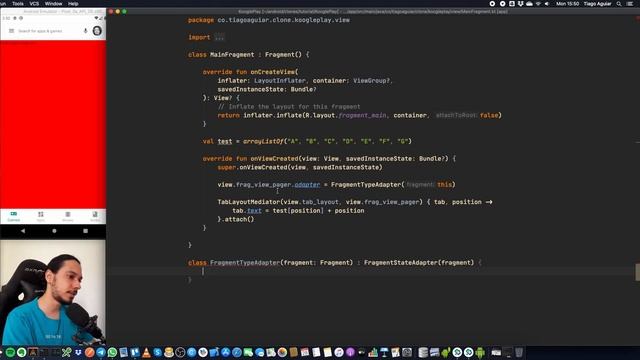Open Keynote from the dock

(x=384, y=352)
